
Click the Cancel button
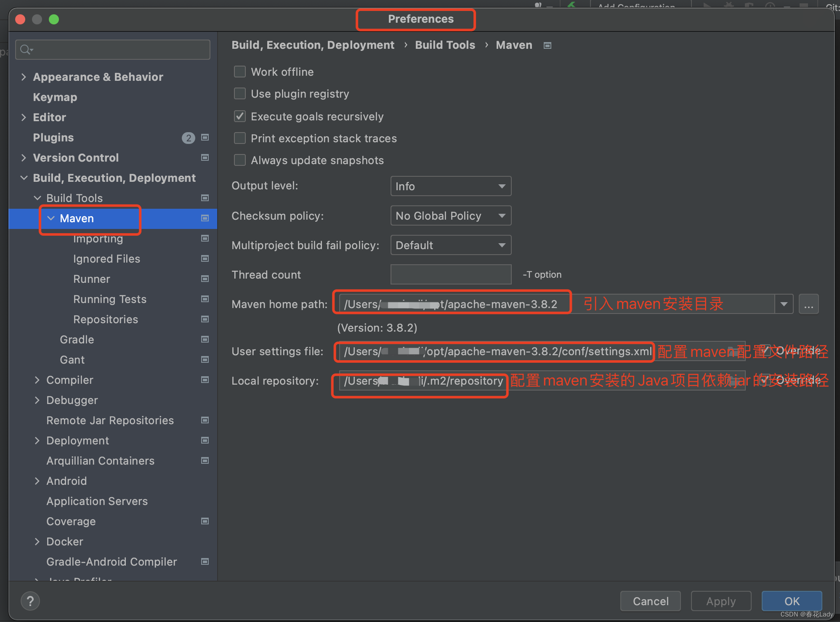point(650,601)
